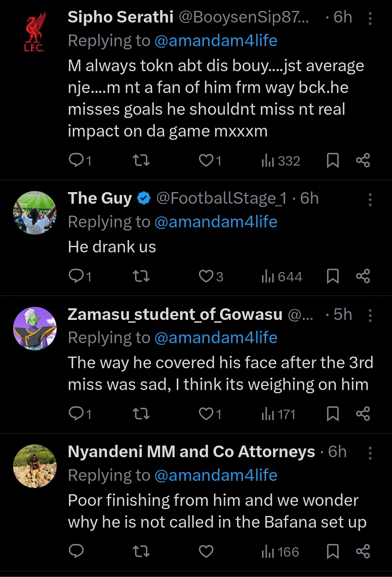
Task: Open Sipho Serathi's LFC profile picture
Action: point(35,32)
